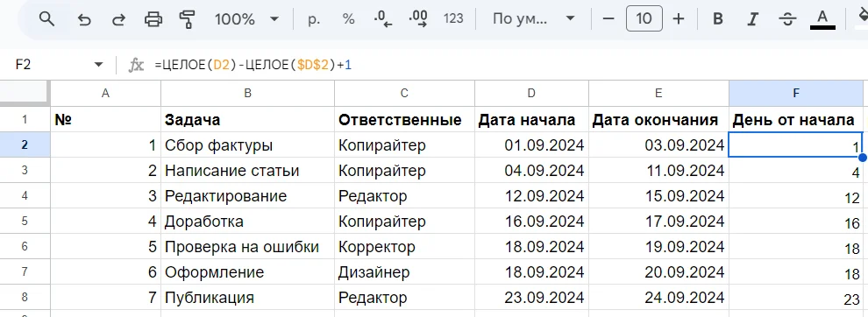Viewport: 868px width, 317px height.
Task: Click the cell Оформление
Action: coord(248,272)
